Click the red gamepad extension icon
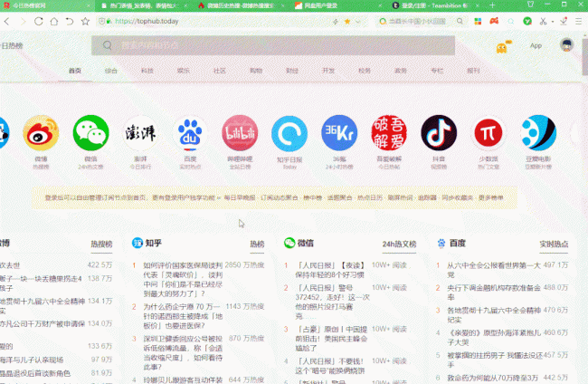 tap(494, 21)
